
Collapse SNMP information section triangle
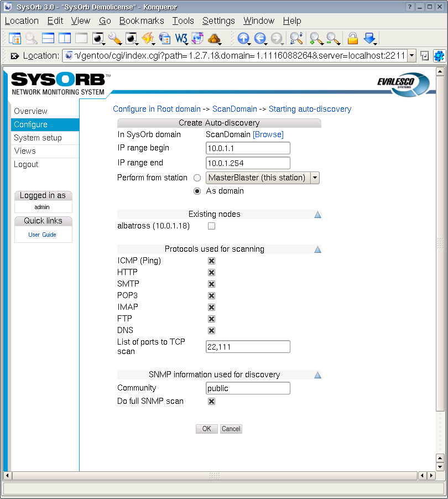pyautogui.click(x=317, y=375)
